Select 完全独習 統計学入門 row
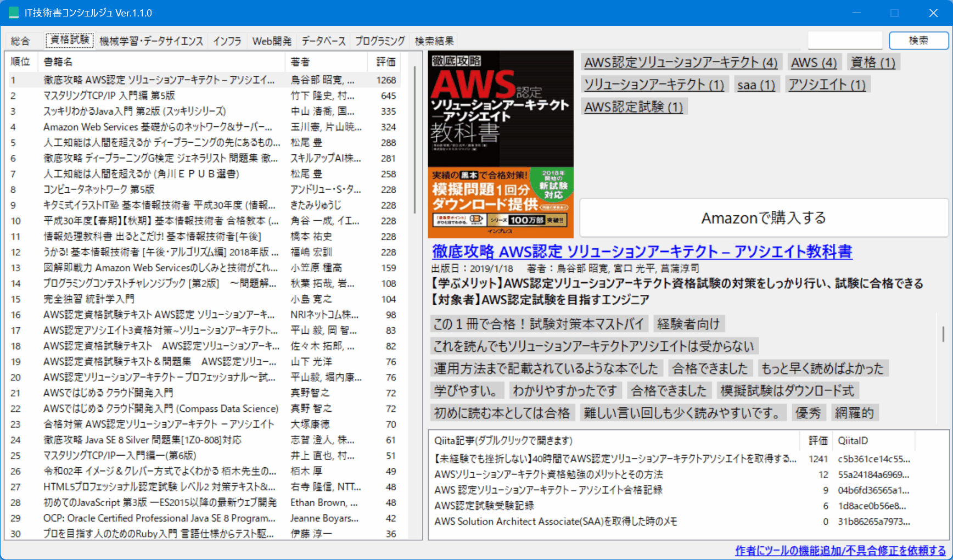The image size is (953, 560). point(203,299)
